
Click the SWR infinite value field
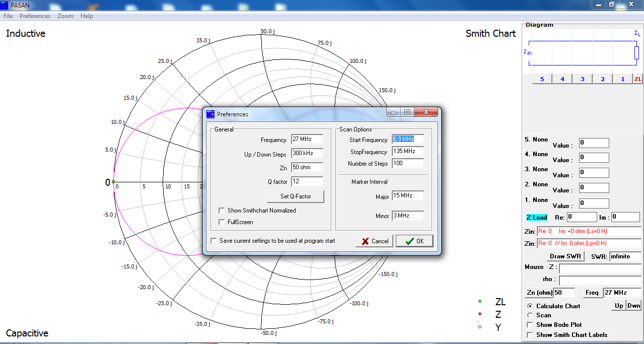[625, 256]
